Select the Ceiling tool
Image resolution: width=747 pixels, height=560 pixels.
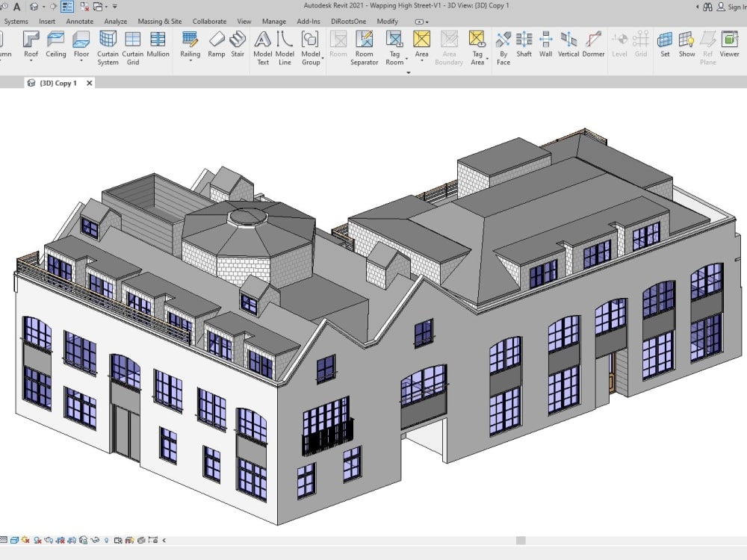[56, 45]
